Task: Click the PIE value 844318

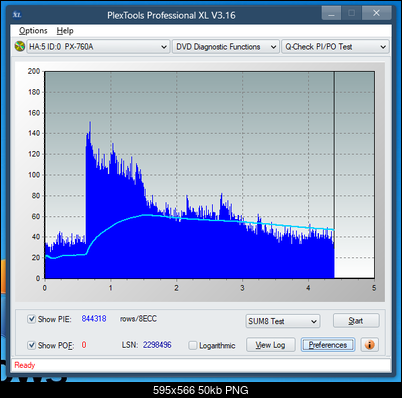Action: tap(94, 319)
